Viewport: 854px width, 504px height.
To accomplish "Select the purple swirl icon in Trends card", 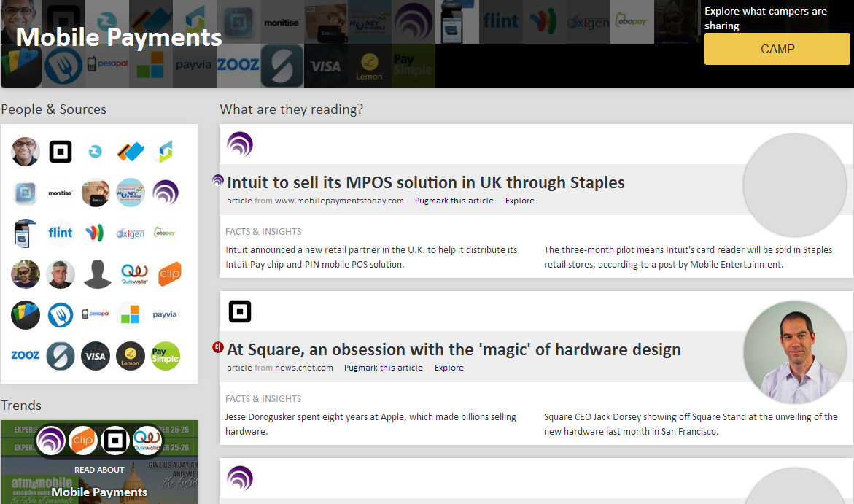I will coord(50,441).
